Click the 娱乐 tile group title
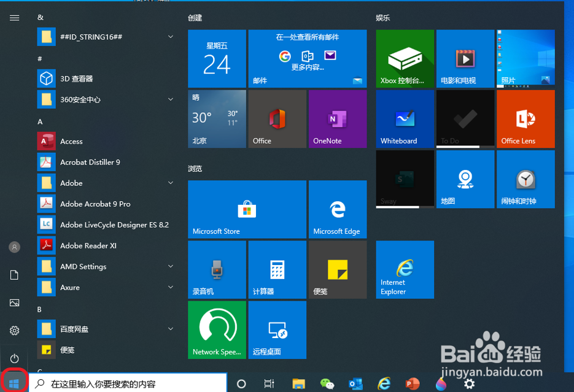574x392 pixels. pos(382,18)
